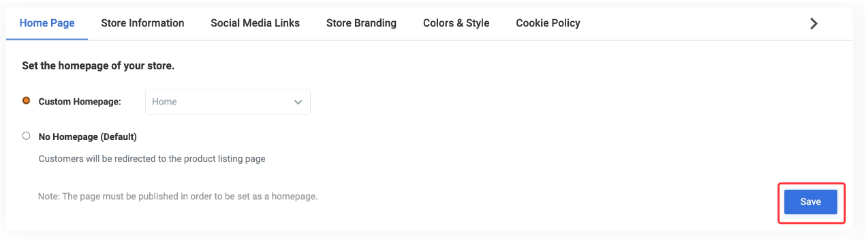Viewport: 868px width, 247px height.
Task: Open the Store Branding tab
Action: [361, 23]
